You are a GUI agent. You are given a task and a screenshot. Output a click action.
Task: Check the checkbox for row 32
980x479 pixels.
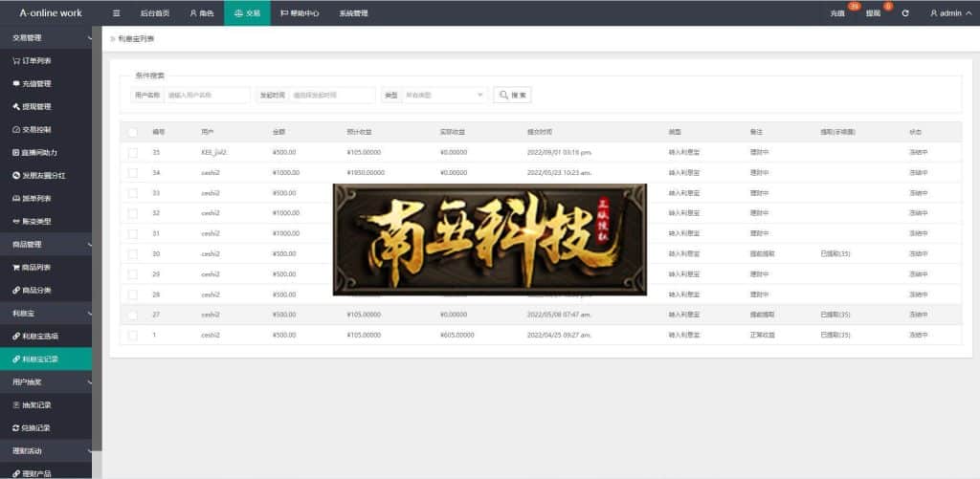click(x=132, y=213)
